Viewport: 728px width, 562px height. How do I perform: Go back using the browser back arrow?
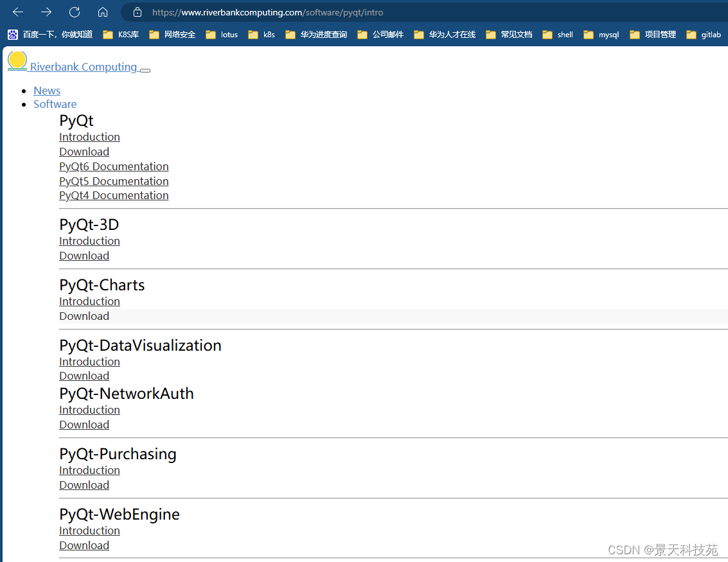point(18,12)
